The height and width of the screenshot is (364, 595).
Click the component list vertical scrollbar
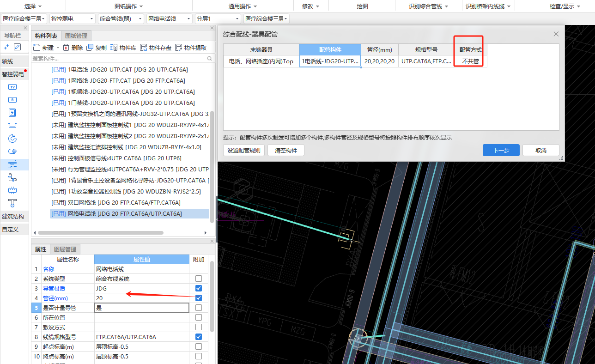[x=212, y=166]
